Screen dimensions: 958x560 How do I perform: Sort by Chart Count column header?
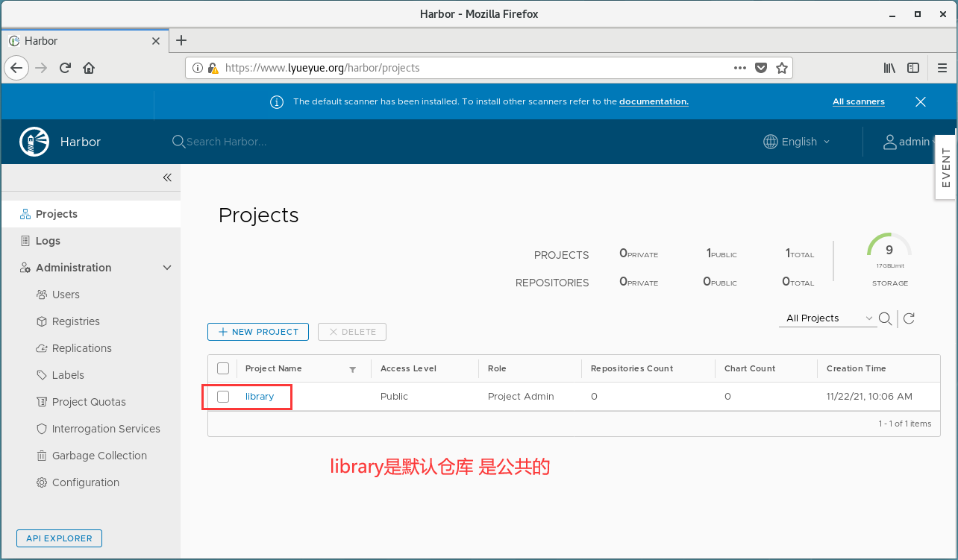pos(750,368)
